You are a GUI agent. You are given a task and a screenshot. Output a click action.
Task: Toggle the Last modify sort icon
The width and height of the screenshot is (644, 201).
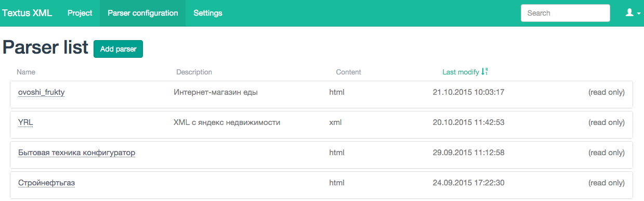coord(484,72)
